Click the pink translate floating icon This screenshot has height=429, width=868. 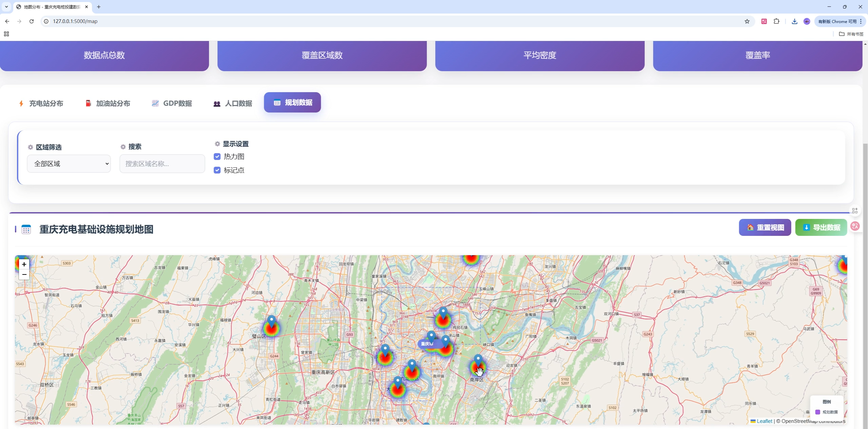[x=855, y=226]
